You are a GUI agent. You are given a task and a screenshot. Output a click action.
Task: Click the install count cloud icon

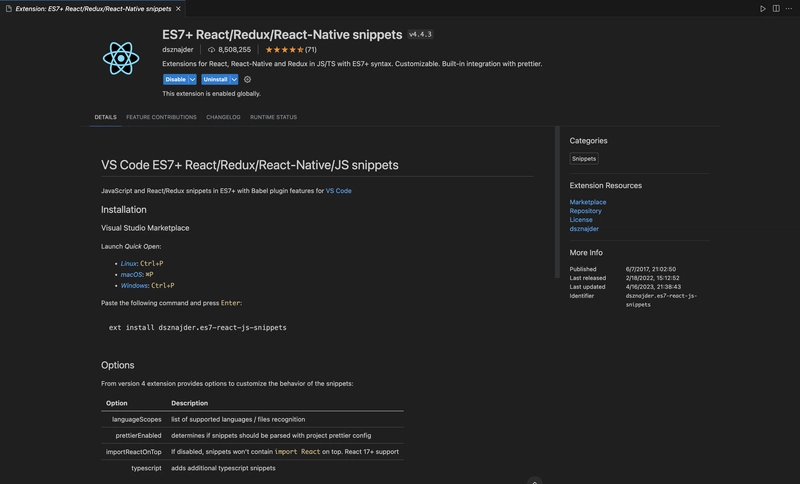211,50
